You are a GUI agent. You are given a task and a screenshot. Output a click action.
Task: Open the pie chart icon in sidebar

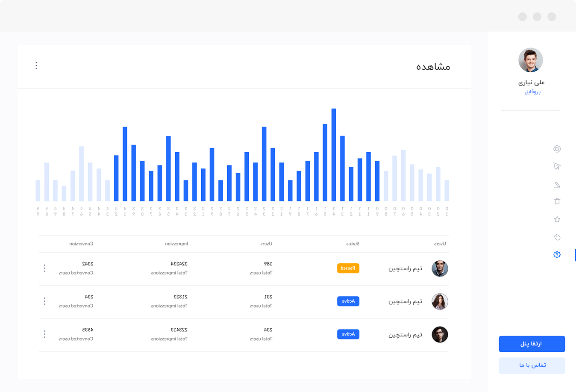[x=557, y=237]
